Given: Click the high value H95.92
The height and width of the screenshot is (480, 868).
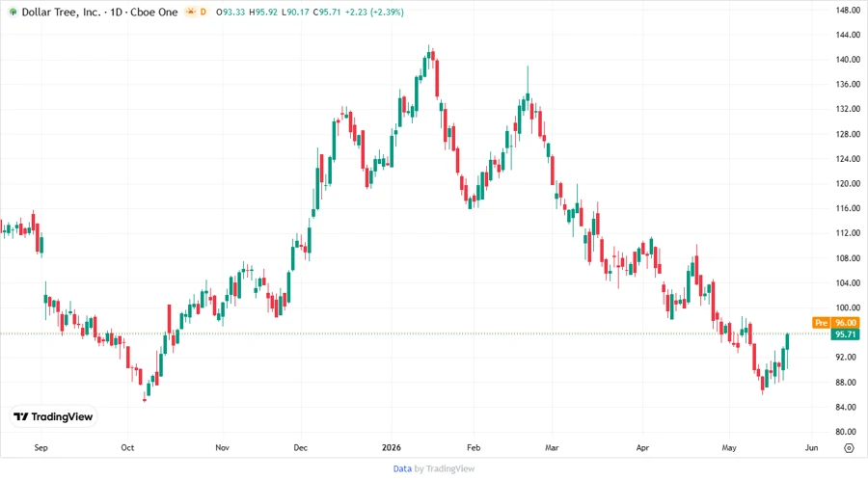Looking at the screenshot, I should 263,13.
